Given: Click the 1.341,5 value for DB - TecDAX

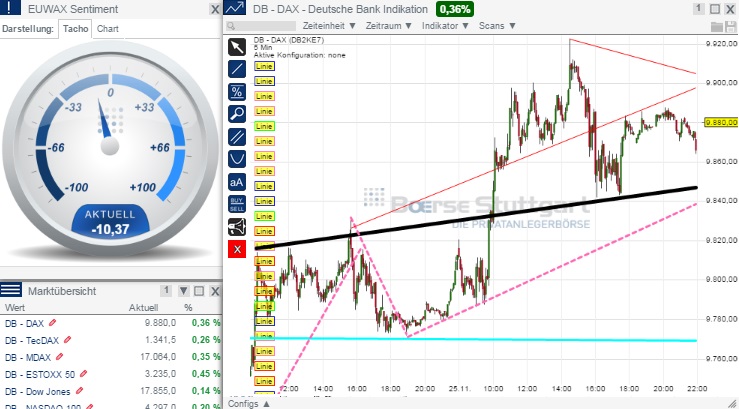Looking at the screenshot, I should [x=161, y=340].
